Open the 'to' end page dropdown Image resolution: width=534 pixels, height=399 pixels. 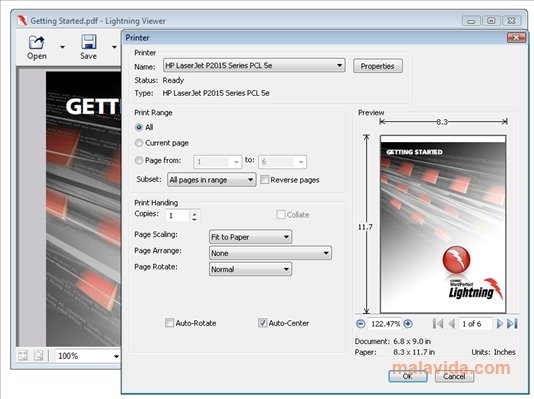(282, 162)
